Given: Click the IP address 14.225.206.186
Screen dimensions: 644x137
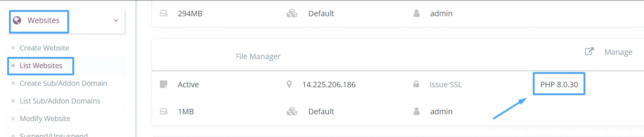Looking at the screenshot, I should click(x=329, y=84).
